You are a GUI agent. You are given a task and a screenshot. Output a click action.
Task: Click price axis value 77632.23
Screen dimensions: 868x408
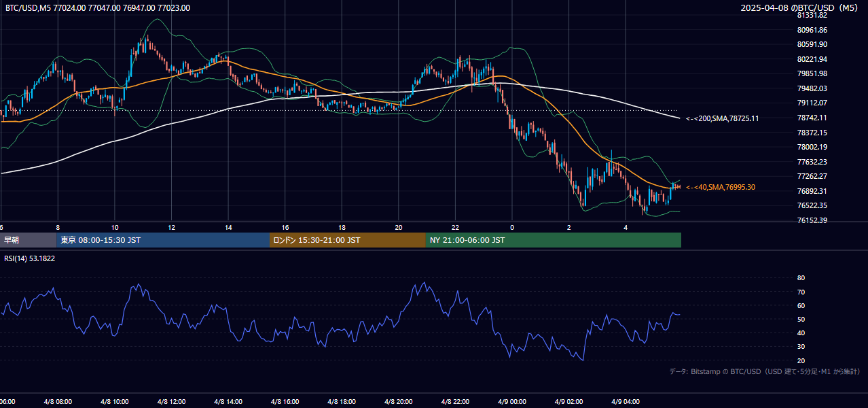(812, 162)
